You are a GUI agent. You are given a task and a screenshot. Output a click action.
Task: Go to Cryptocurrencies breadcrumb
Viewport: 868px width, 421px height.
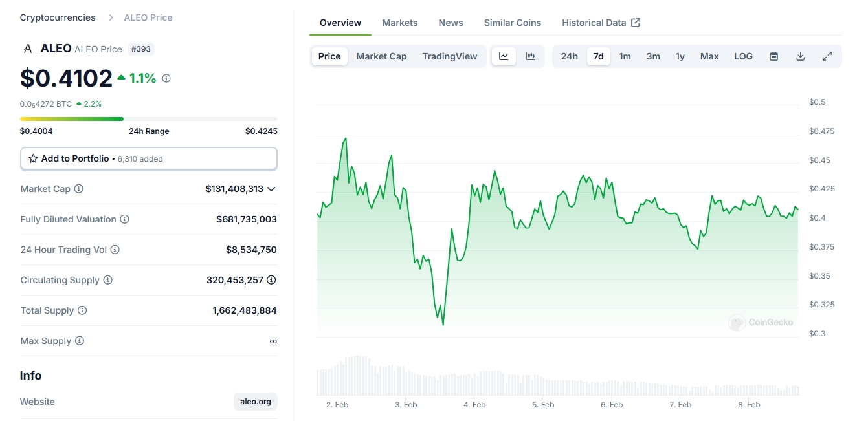58,17
